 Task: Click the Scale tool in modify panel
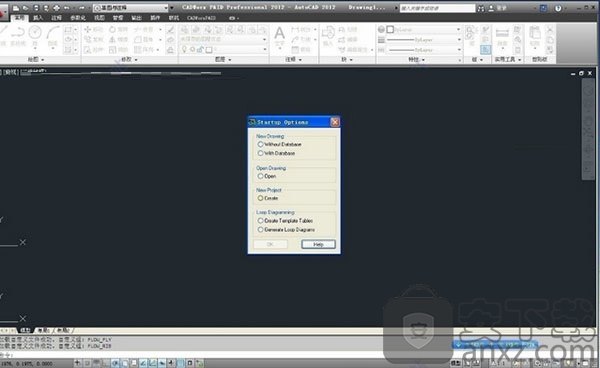[x=118, y=50]
